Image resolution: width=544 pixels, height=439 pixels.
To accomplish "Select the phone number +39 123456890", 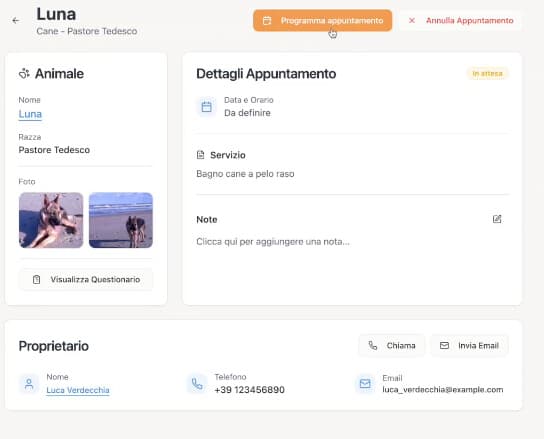I will coord(249,390).
